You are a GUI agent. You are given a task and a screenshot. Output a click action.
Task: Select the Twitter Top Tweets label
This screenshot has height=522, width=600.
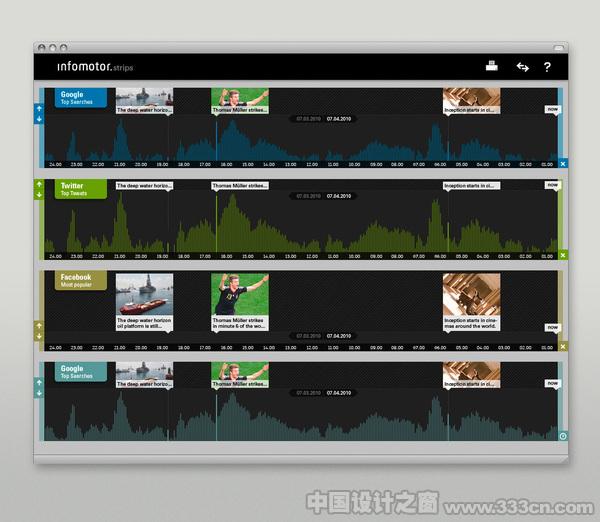click(81, 189)
